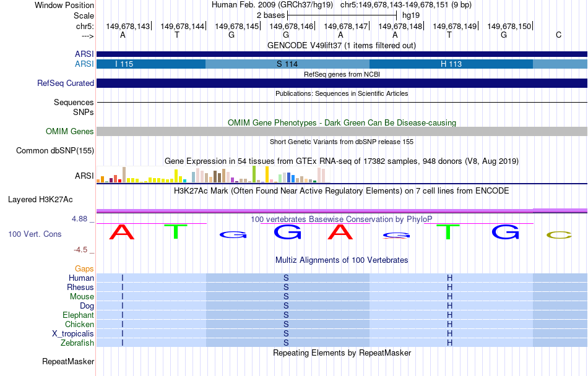Click the Scale track label
The image size is (588, 376).
(84, 15)
